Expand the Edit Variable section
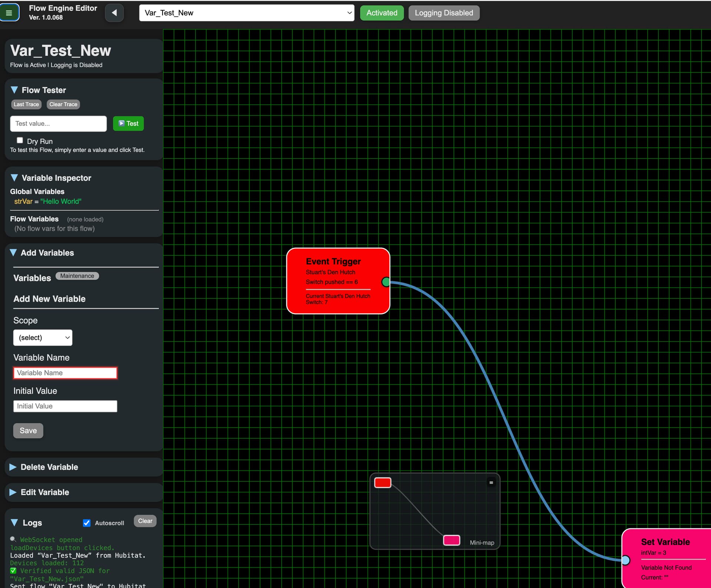 click(x=45, y=492)
